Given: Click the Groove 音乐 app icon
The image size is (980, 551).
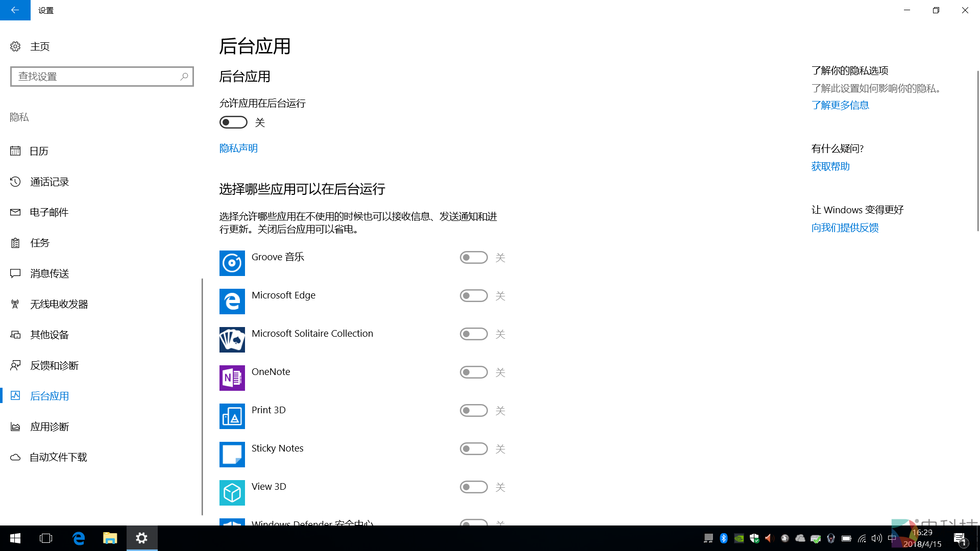Looking at the screenshot, I should click(232, 263).
